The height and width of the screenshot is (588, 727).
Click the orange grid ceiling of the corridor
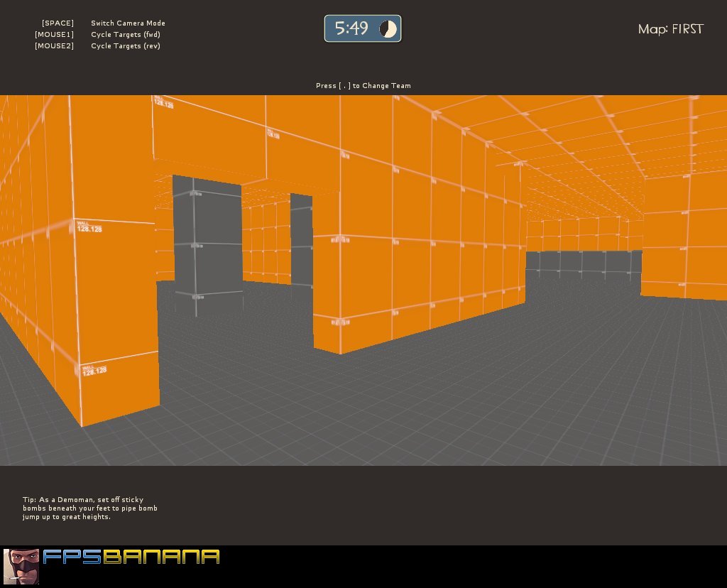[x=568, y=142]
